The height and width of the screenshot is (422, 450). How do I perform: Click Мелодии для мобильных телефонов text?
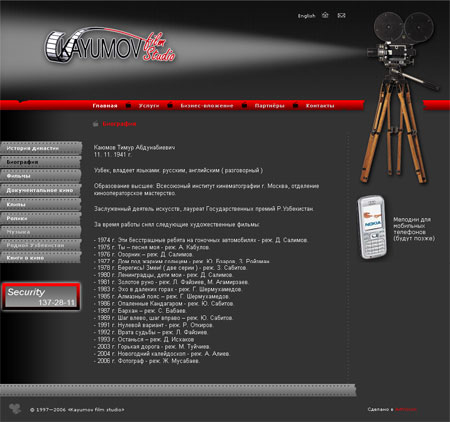pyautogui.click(x=414, y=229)
